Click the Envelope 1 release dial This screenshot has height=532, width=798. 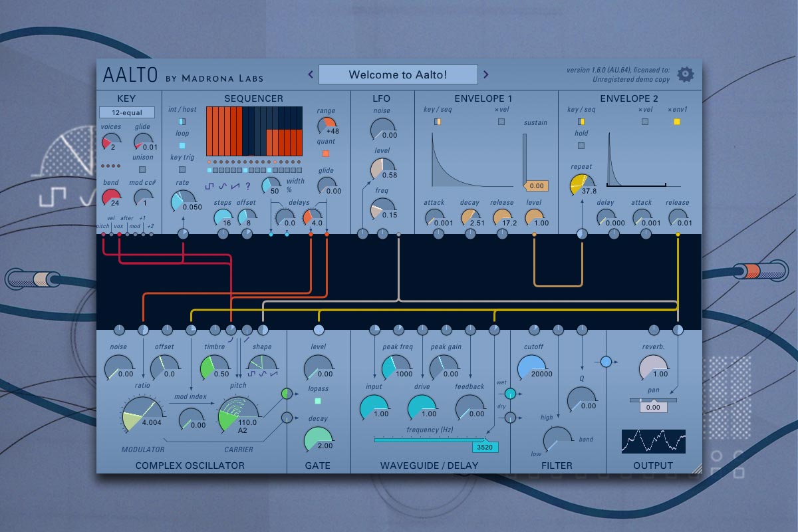501,219
